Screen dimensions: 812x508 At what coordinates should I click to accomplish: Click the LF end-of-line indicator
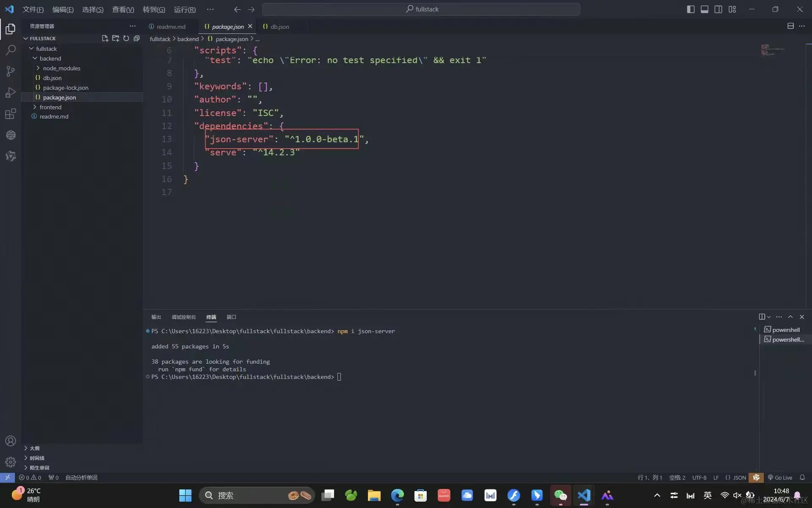pyautogui.click(x=716, y=478)
